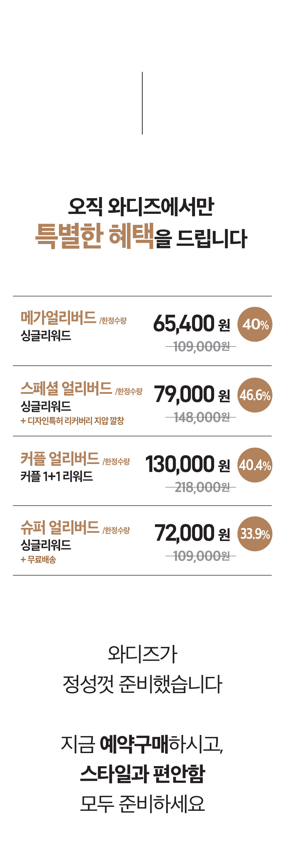Image resolution: width=284 pixels, height=868 pixels.
Task: Click the 33.9% discount badge
Action: 255,534
